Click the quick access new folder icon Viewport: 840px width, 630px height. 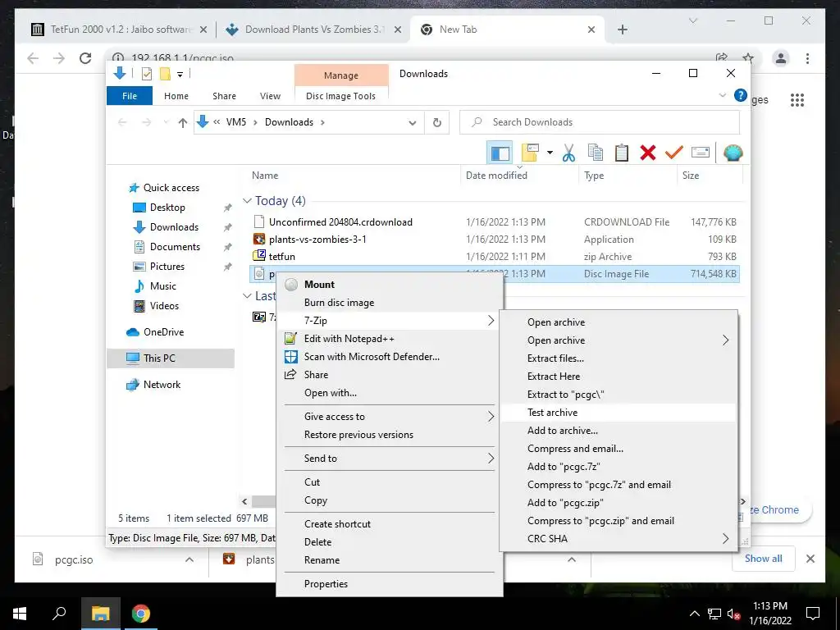pyautogui.click(x=165, y=74)
